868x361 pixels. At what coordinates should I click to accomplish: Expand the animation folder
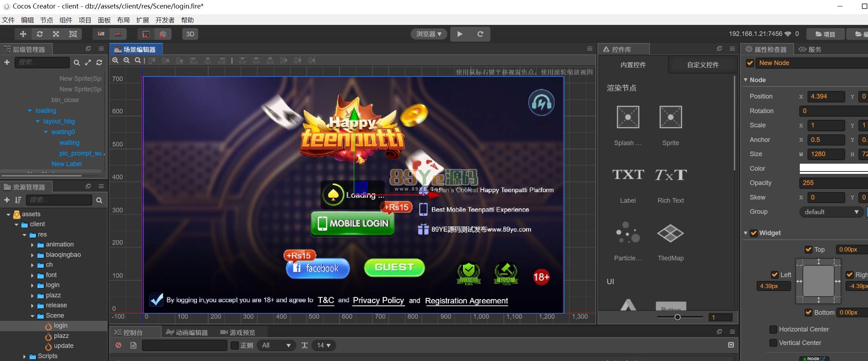pos(32,245)
